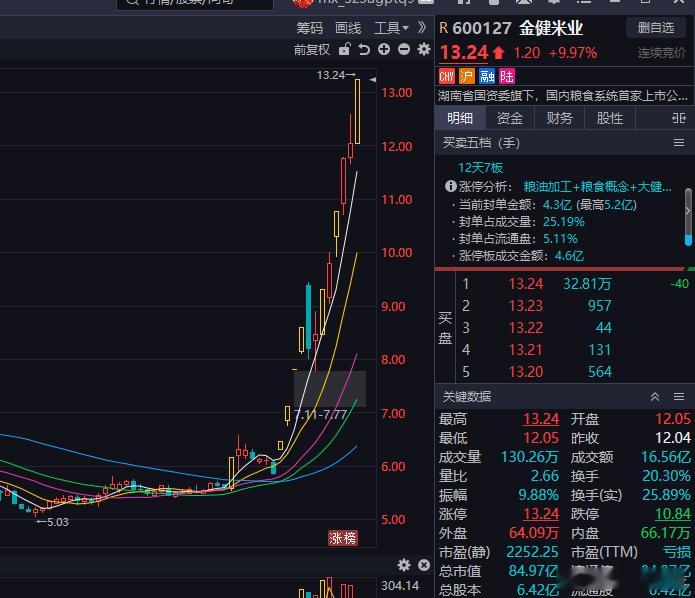Open the 粮油加工+粮食概念 analysis link
The width and height of the screenshot is (695, 598).
597,187
